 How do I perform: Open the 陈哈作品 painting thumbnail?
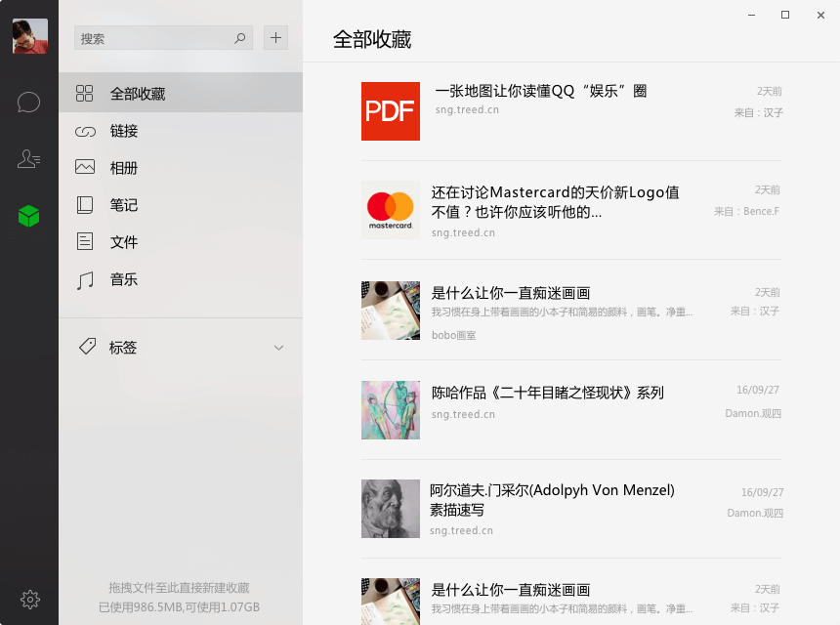(x=391, y=410)
